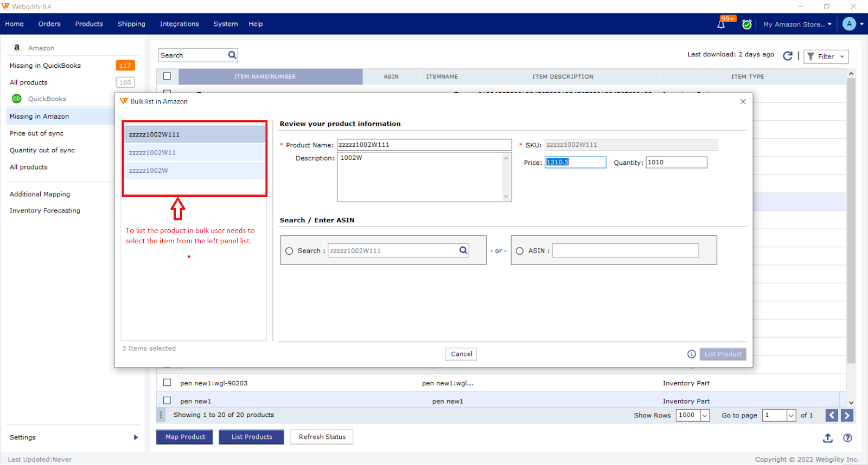Close the Bulk list in Amazon dialog

743,101
